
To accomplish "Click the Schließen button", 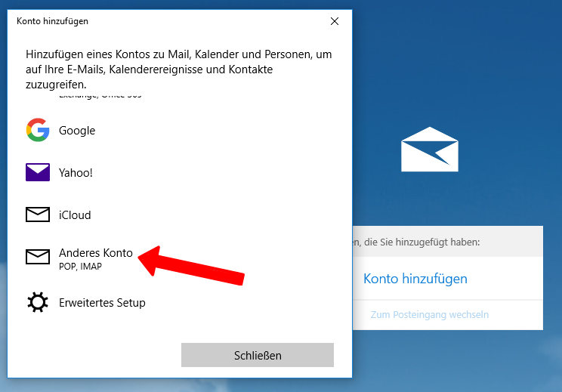I will [258, 355].
